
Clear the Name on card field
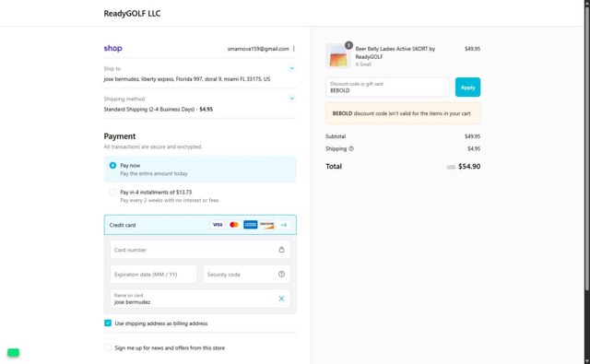(281, 299)
